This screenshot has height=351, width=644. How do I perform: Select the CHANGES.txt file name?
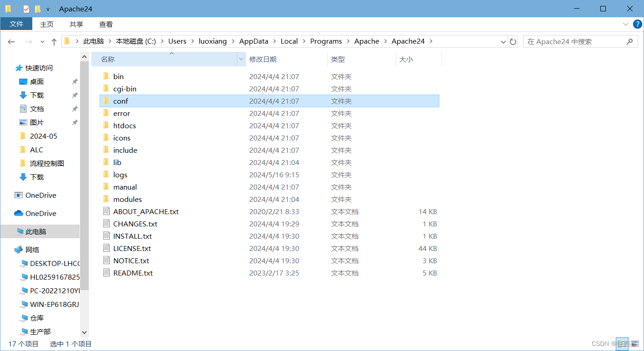(x=135, y=224)
